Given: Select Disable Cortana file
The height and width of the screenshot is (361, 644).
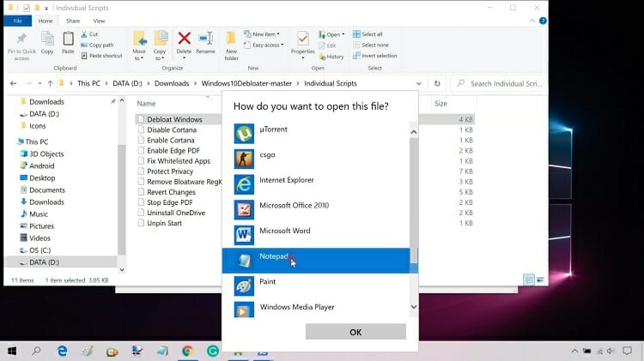Looking at the screenshot, I should (x=172, y=129).
